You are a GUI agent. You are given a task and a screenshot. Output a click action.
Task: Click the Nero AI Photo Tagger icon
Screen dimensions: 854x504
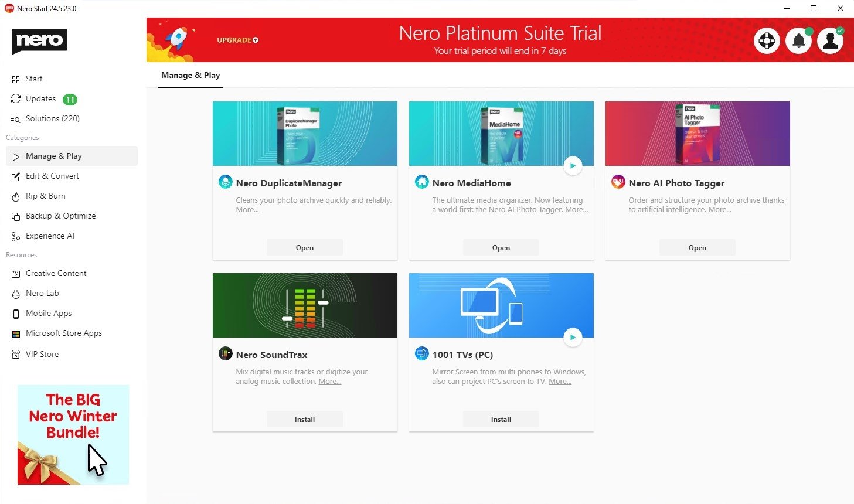click(x=618, y=182)
